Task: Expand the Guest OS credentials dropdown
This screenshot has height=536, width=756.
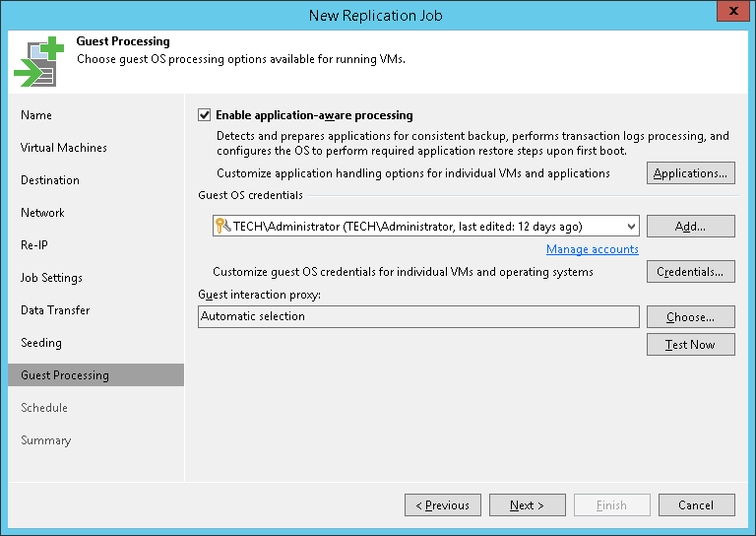Action: 629,227
